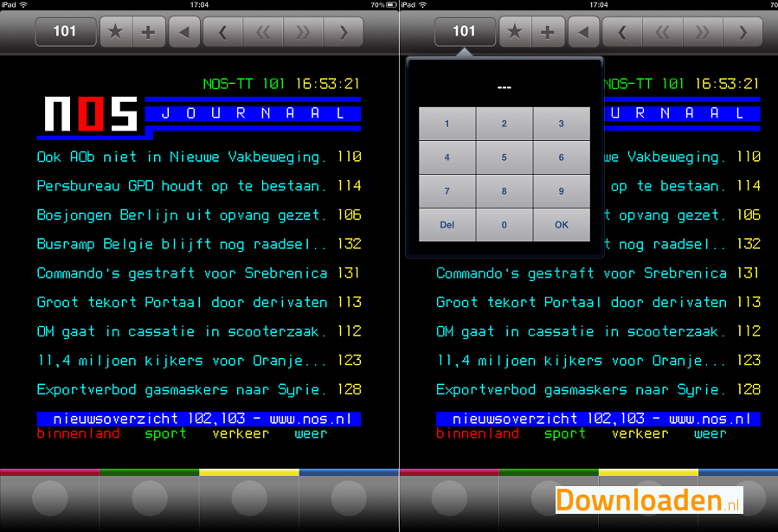This screenshot has height=532, width=778.
Task: Tap 'weer' label in left screen
Action: [x=311, y=434]
